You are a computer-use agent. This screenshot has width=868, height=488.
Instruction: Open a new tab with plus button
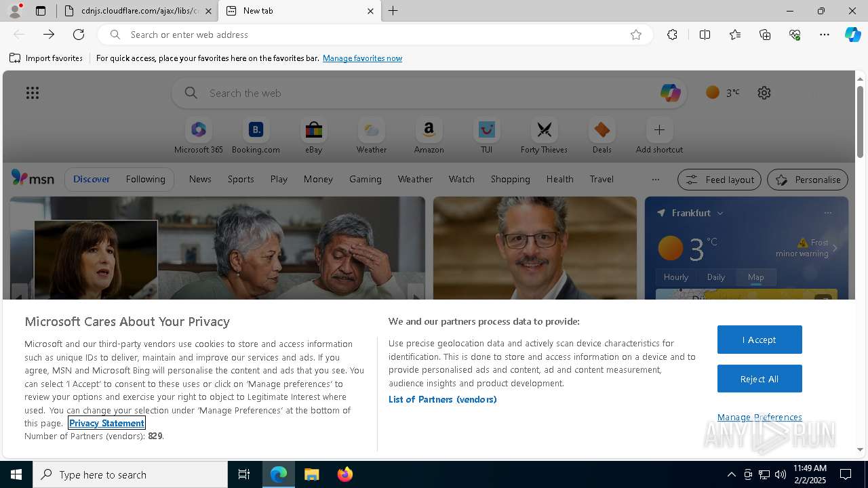(x=393, y=11)
